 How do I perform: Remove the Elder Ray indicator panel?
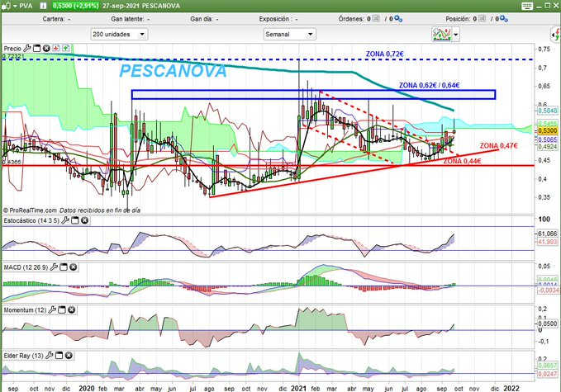(x=69, y=356)
